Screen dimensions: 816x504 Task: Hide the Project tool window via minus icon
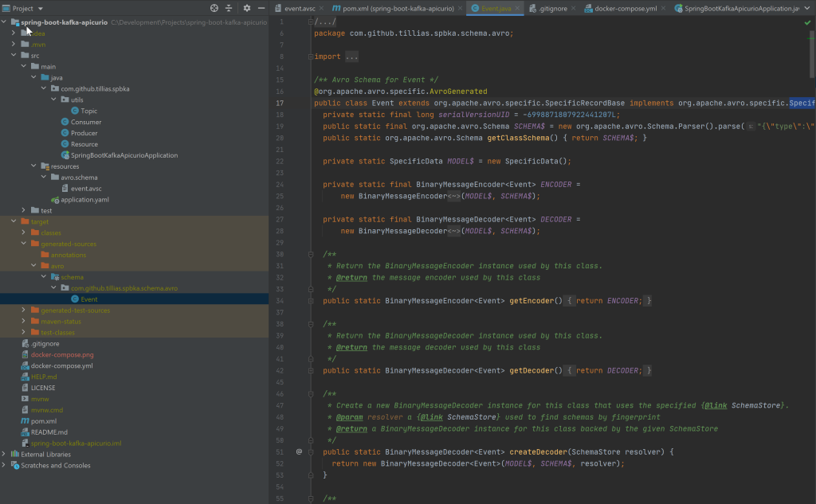click(x=261, y=7)
